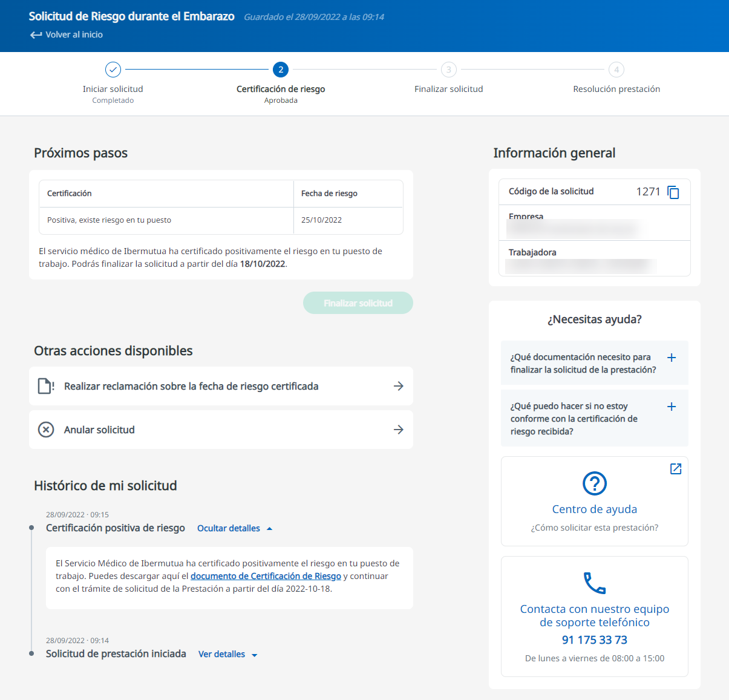Screen dimensions: 729x700
Task: Click the arrow on the Anular solicitud row
Action: (398, 430)
